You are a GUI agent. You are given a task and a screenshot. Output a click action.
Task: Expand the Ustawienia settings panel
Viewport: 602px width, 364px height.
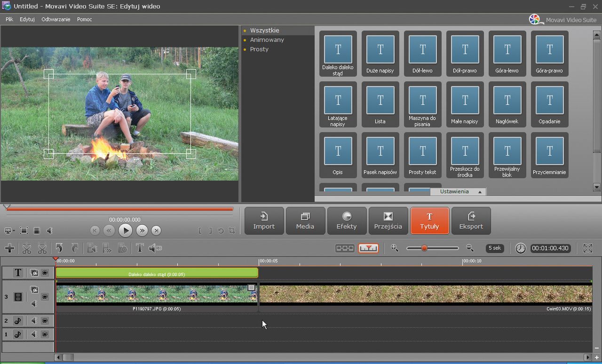pos(458,191)
